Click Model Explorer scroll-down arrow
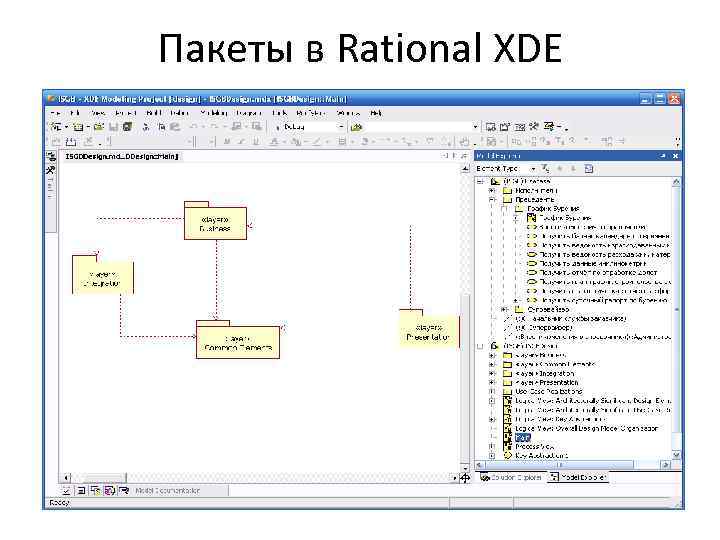This screenshot has width=720, height=540. [x=676, y=455]
